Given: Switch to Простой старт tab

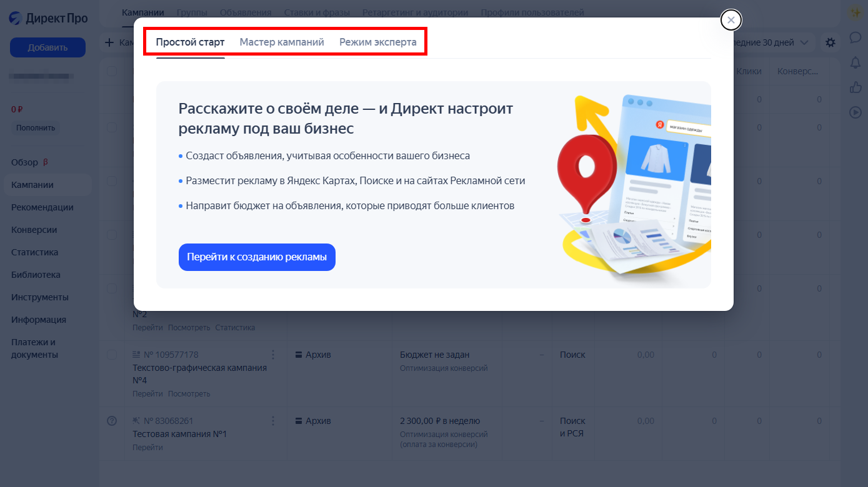Looking at the screenshot, I should click(190, 42).
